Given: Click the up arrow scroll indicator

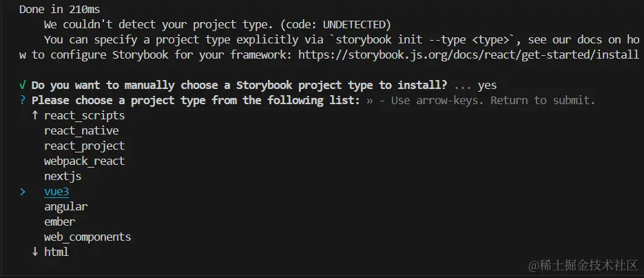Looking at the screenshot, I should (35, 116).
